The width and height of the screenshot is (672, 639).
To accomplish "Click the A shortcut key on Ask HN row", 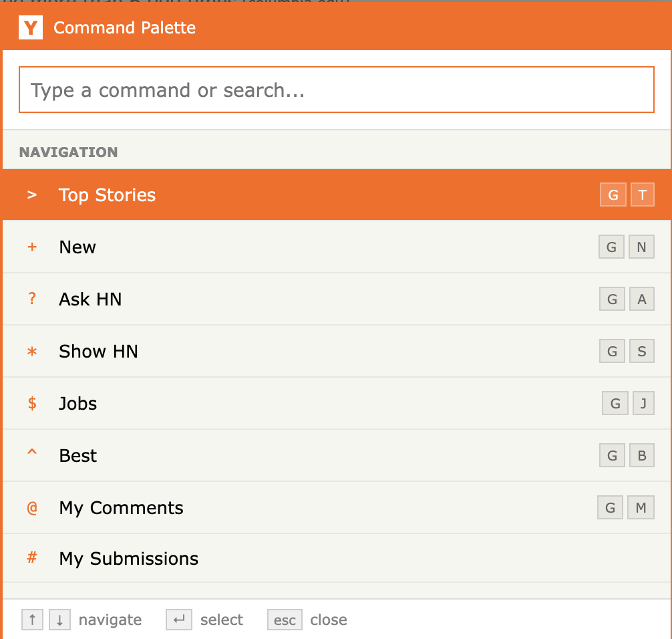I will (x=642, y=299).
